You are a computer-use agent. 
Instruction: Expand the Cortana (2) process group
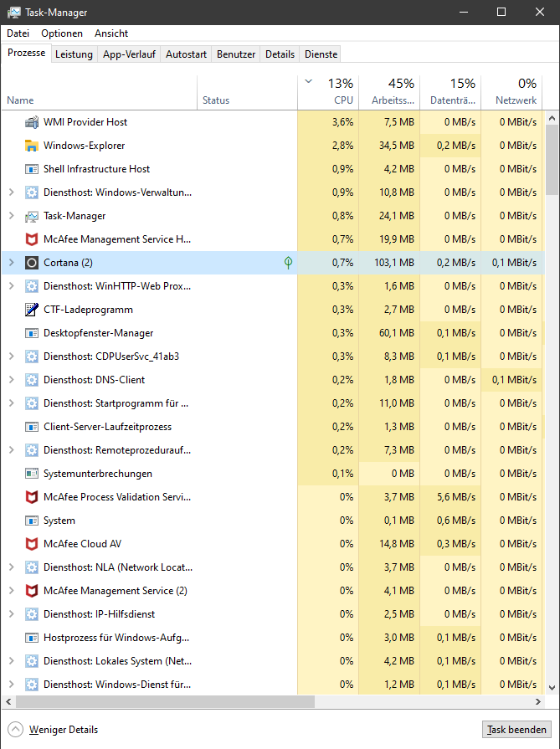12,262
